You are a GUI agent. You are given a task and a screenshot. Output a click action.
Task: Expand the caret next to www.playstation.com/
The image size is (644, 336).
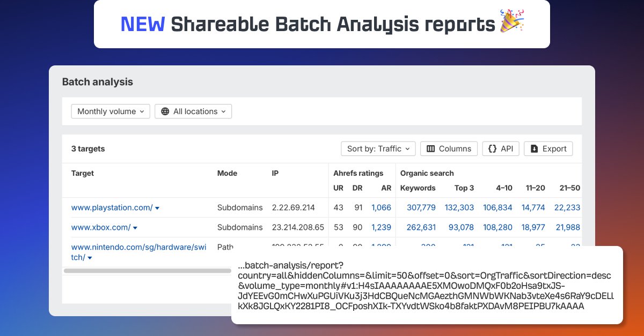coord(157,208)
